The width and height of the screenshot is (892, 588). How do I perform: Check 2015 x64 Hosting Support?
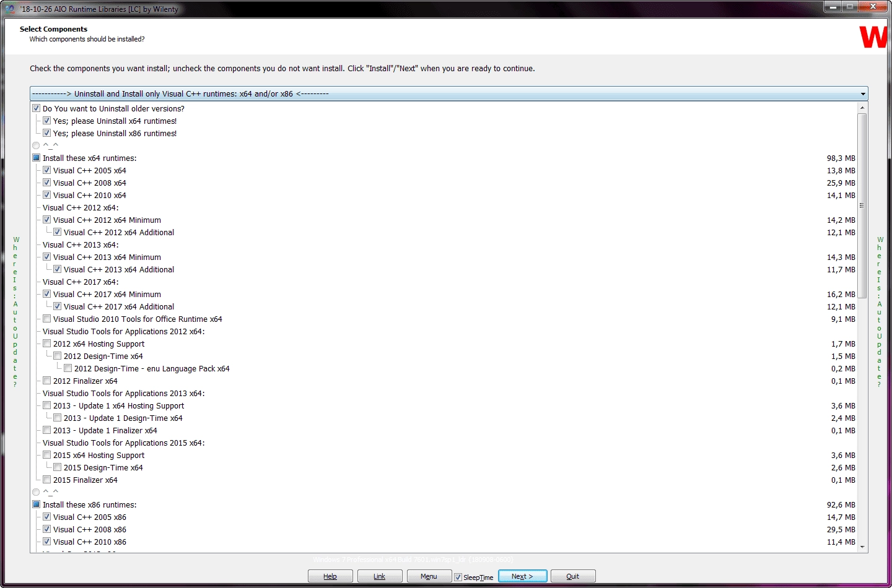[x=46, y=455]
